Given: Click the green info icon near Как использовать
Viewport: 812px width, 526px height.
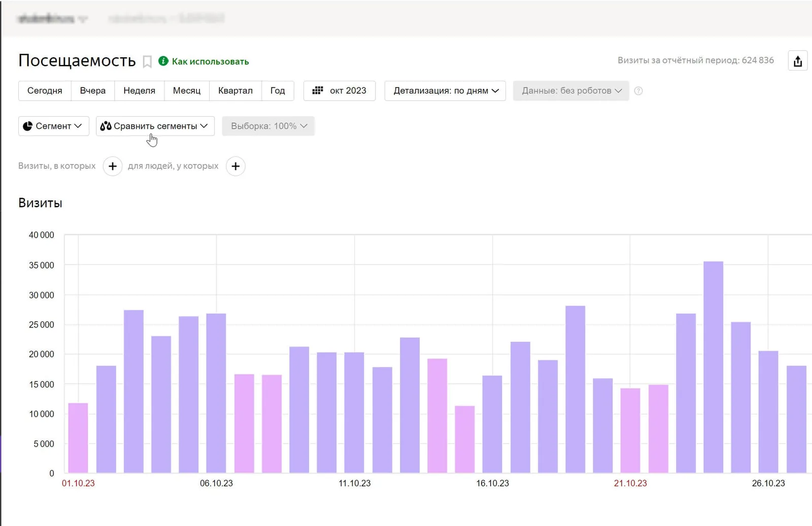Looking at the screenshot, I should [x=163, y=61].
